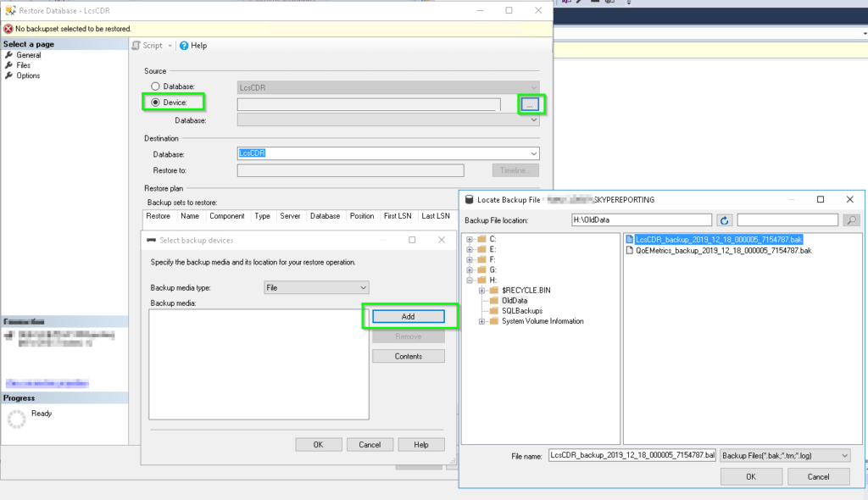
Task: Click the Position column header
Action: pyautogui.click(x=362, y=216)
